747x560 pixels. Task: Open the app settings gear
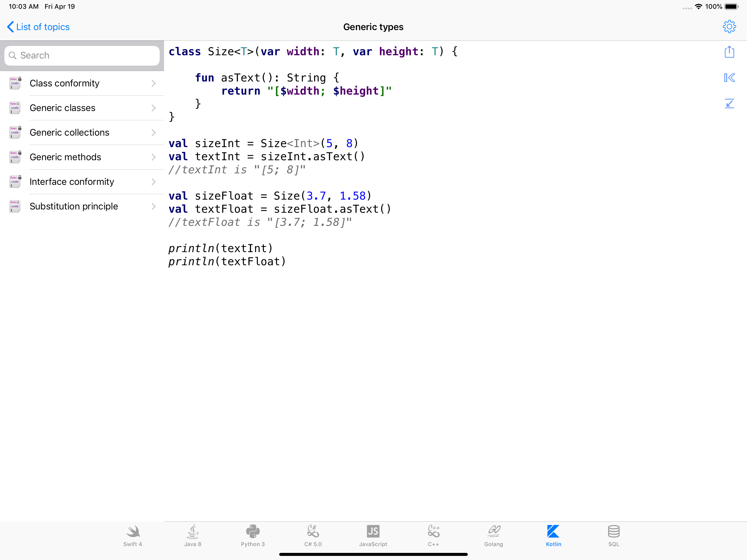coord(729,26)
